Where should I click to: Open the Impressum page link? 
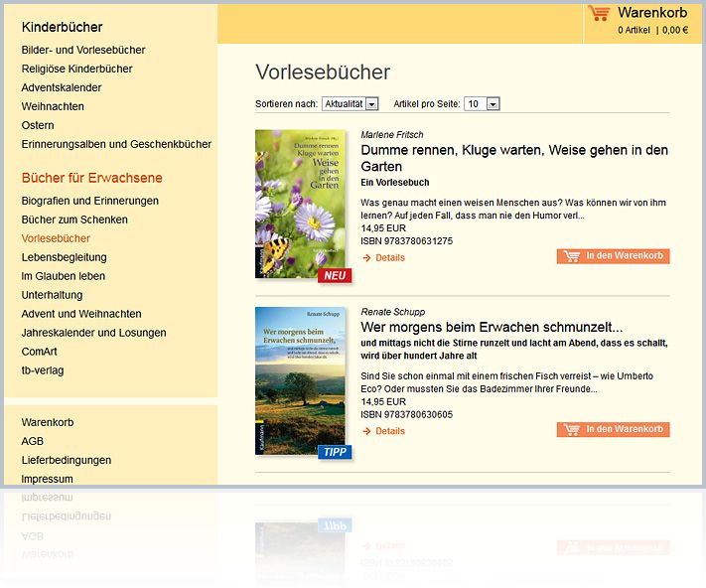[x=47, y=479]
